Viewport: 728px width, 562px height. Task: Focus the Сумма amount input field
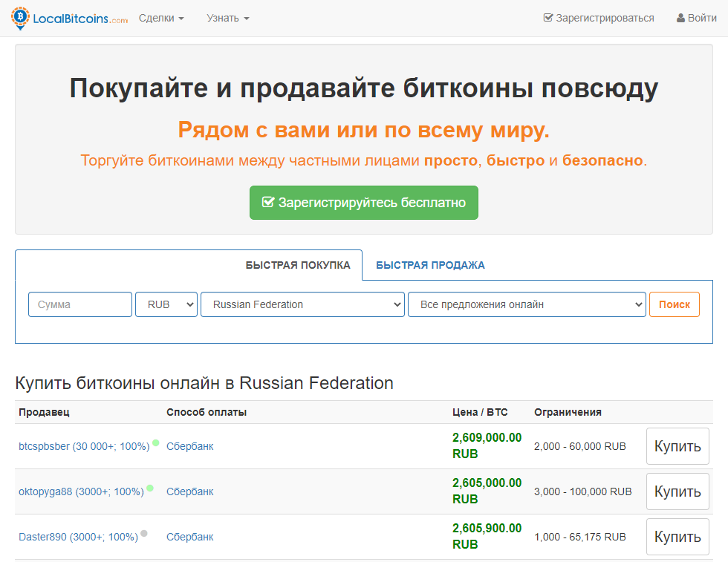[80, 304]
